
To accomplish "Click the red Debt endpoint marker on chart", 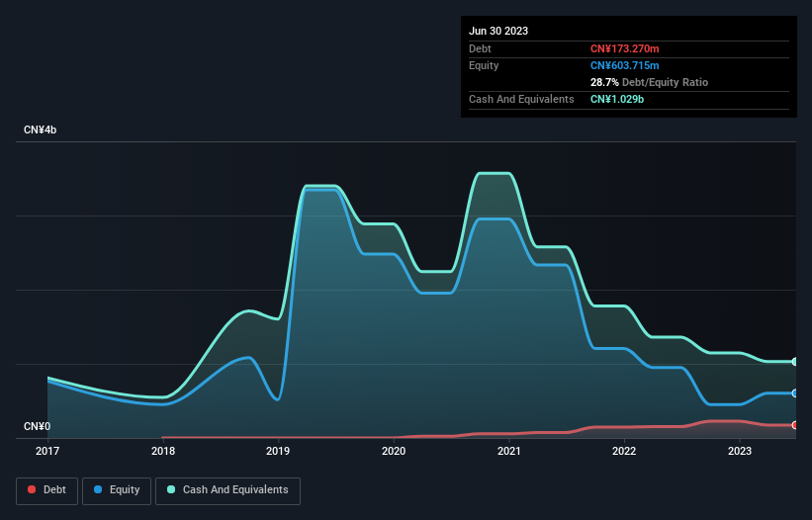I will pos(795,425).
